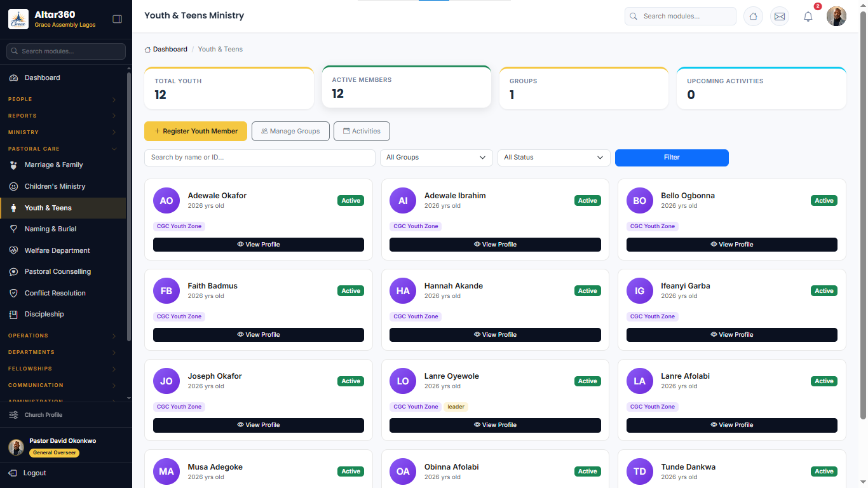
Task: Click the Activities button
Action: click(x=362, y=131)
